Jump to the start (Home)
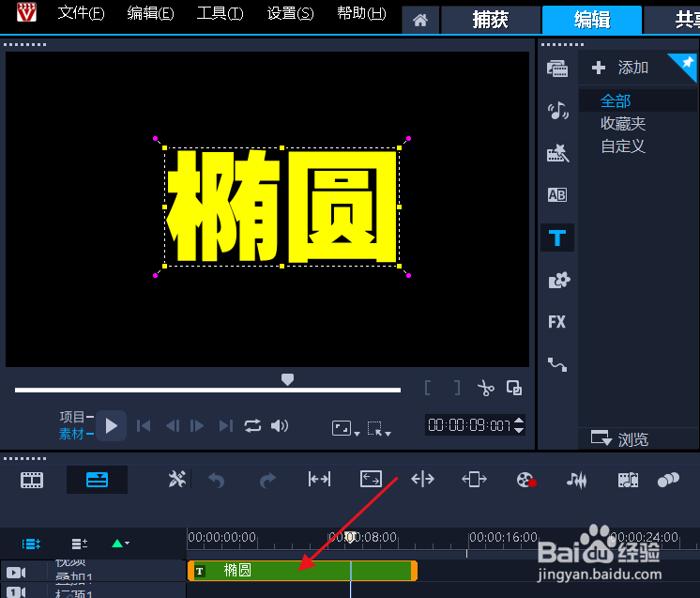The image size is (700, 598). [x=144, y=425]
